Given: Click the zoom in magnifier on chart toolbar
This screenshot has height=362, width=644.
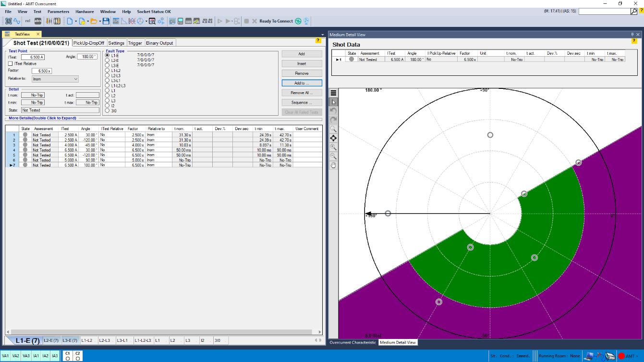Looking at the screenshot, I should tap(333, 147).
